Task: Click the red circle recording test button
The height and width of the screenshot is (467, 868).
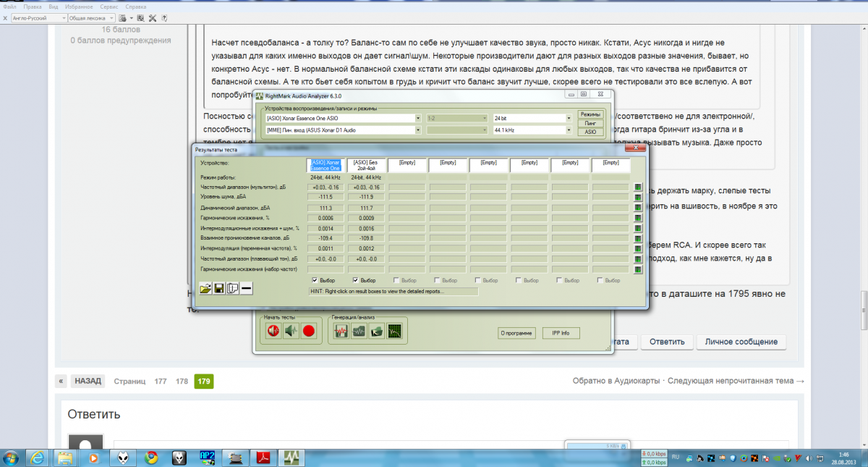Action: 308,332
